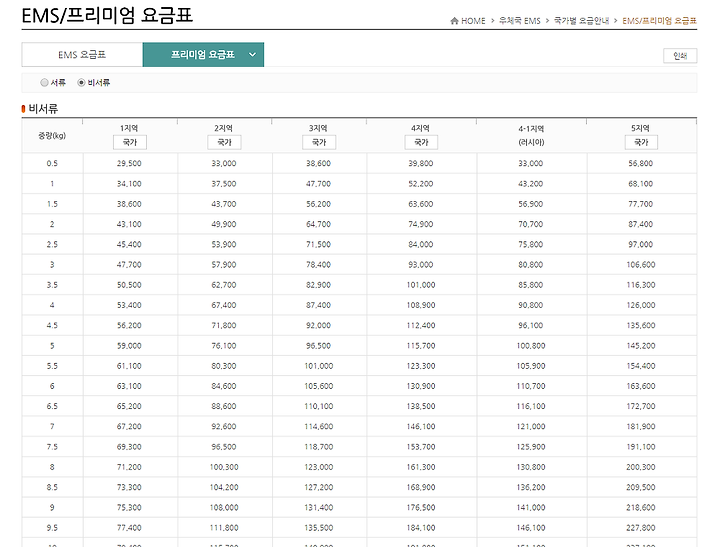Click the 69,300 rate cell

tap(129, 447)
